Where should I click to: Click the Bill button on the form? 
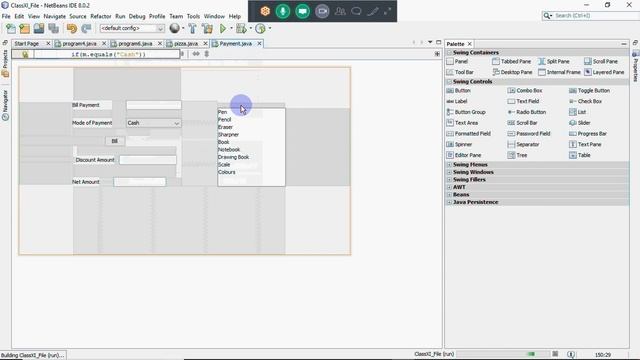[x=115, y=141]
